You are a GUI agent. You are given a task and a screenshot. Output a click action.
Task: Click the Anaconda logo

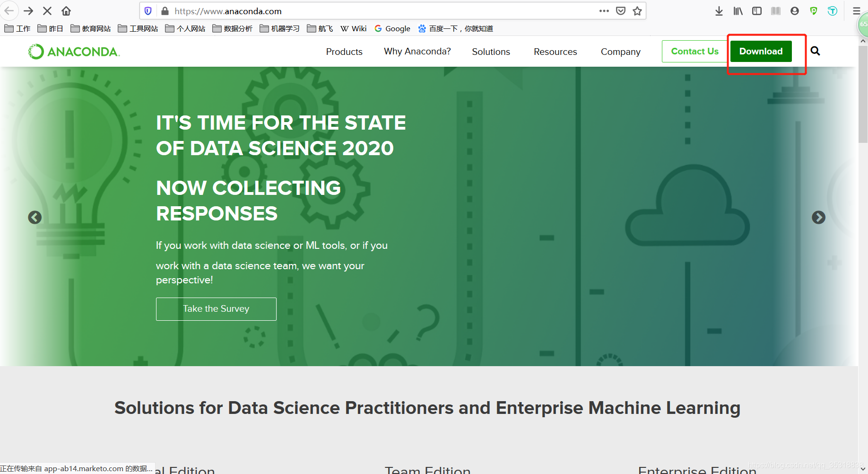[74, 52]
